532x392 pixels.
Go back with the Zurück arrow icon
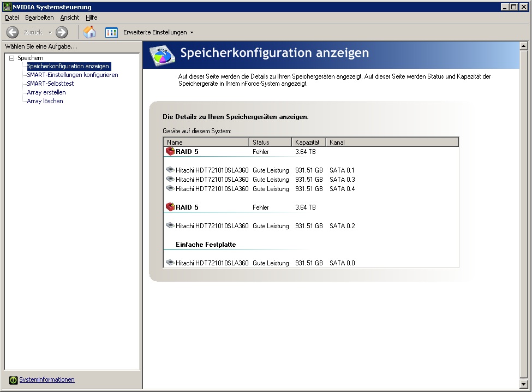13,32
